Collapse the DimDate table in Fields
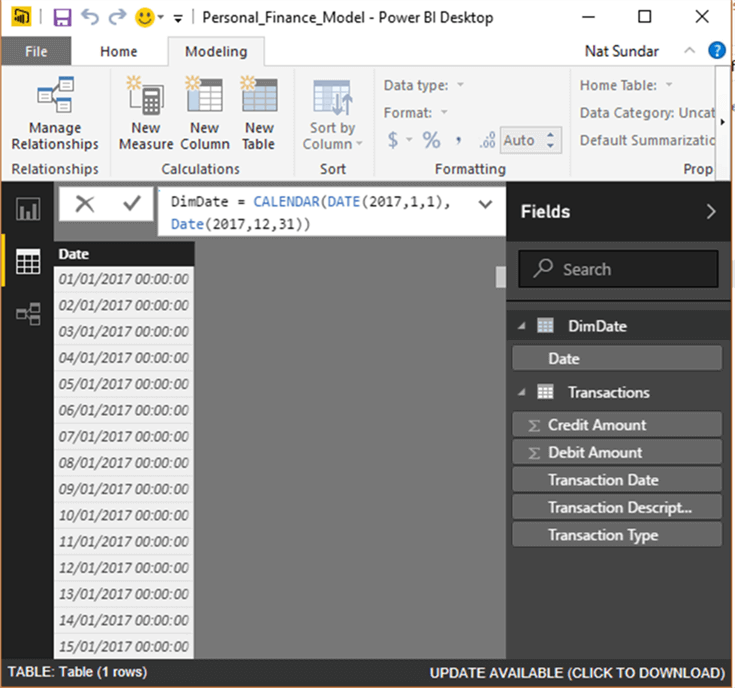Screen dimensions: 735x688 521,326
